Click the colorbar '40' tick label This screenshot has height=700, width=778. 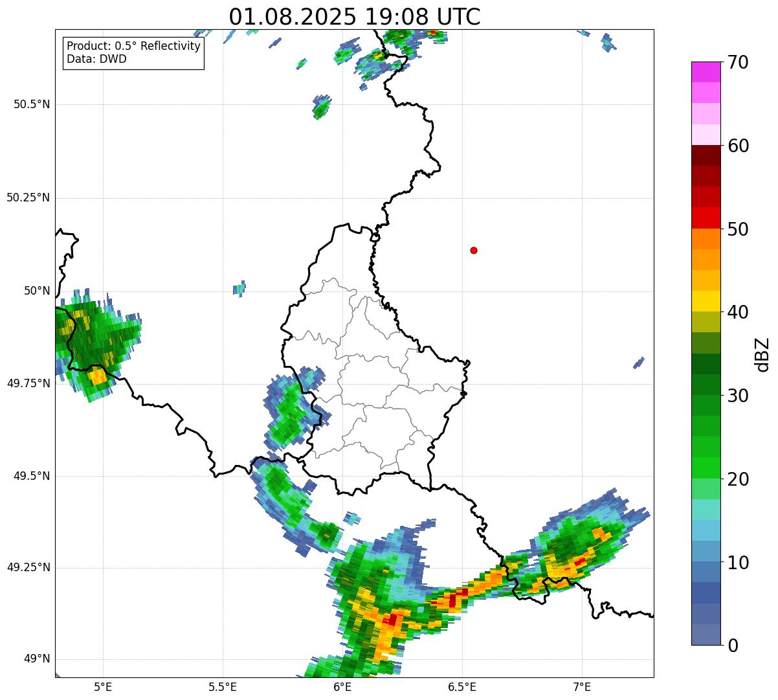click(738, 312)
